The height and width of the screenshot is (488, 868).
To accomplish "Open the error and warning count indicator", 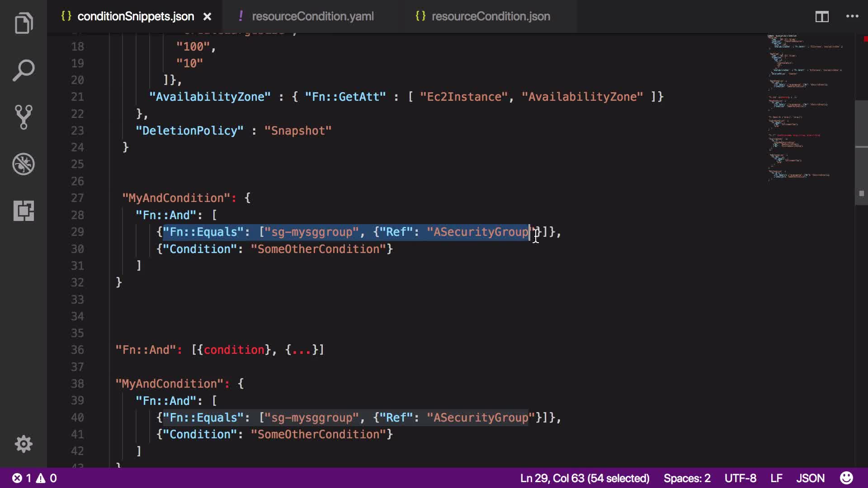I will pos(34,478).
